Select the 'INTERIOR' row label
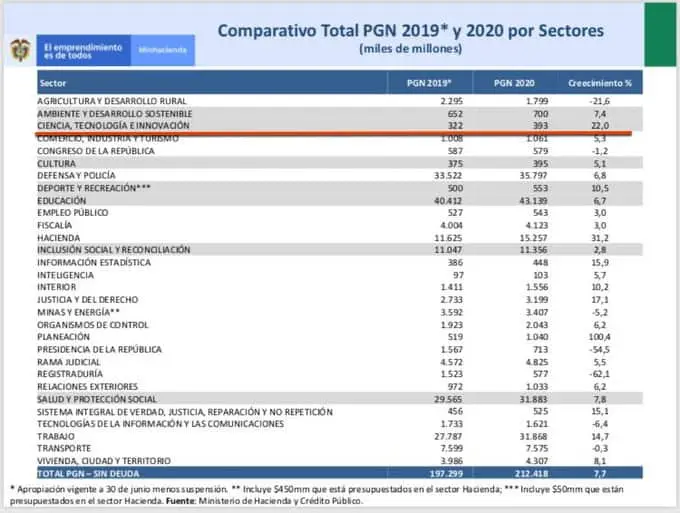 pyautogui.click(x=56, y=287)
